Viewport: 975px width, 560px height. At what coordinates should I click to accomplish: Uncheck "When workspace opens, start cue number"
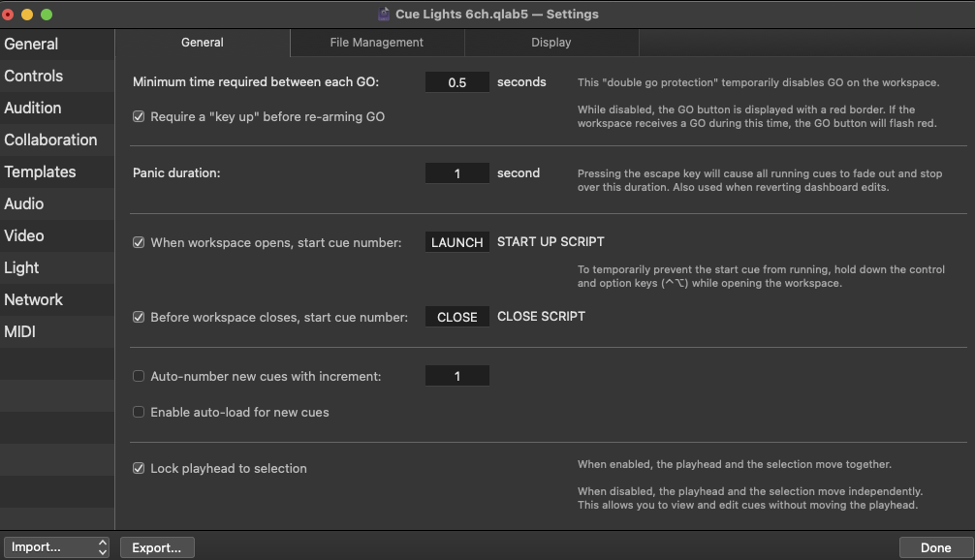[140, 242]
